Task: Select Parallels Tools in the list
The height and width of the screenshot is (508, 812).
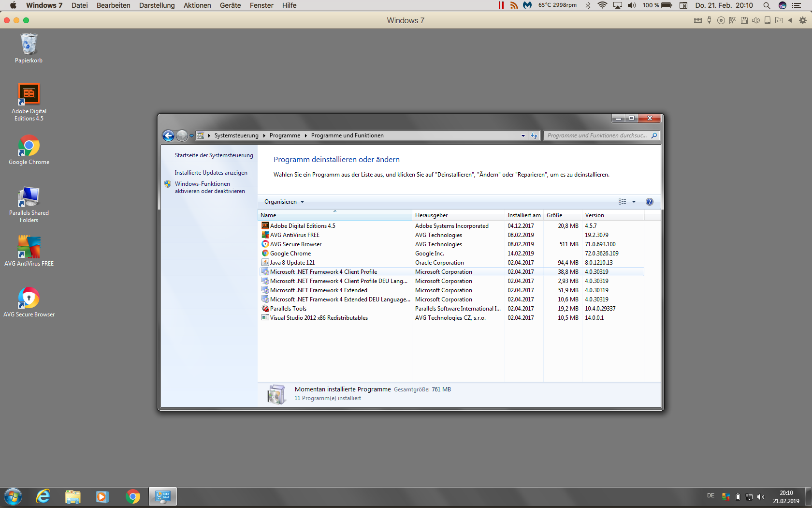Action: tap(451, 309)
